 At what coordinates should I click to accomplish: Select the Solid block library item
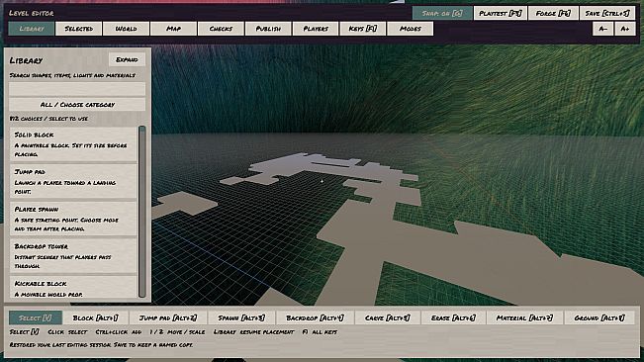[73, 144]
